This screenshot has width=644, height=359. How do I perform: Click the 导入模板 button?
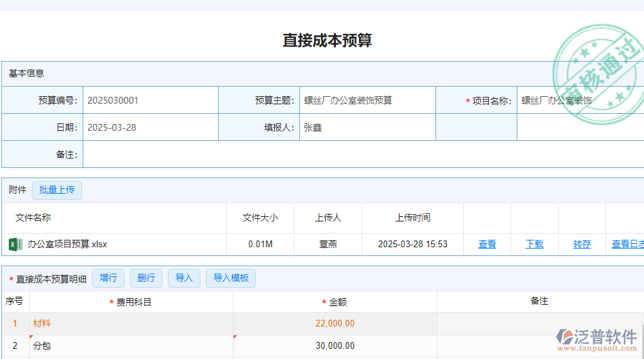(231, 278)
